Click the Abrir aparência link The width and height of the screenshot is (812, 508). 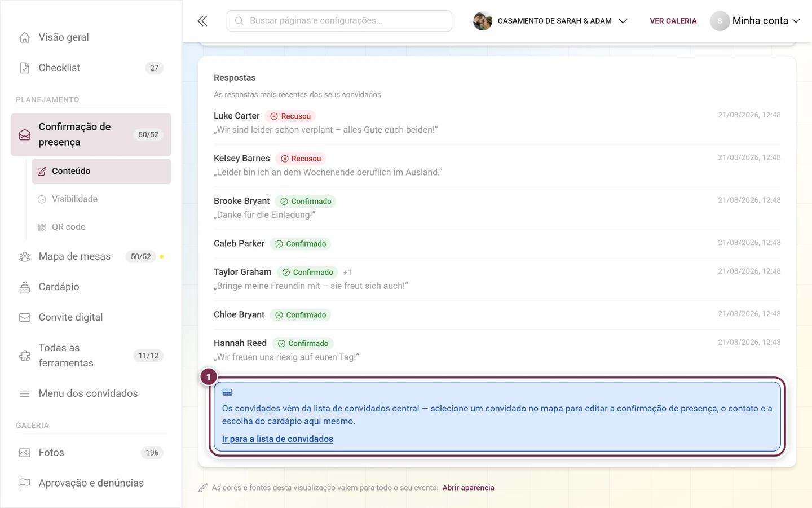coord(468,488)
